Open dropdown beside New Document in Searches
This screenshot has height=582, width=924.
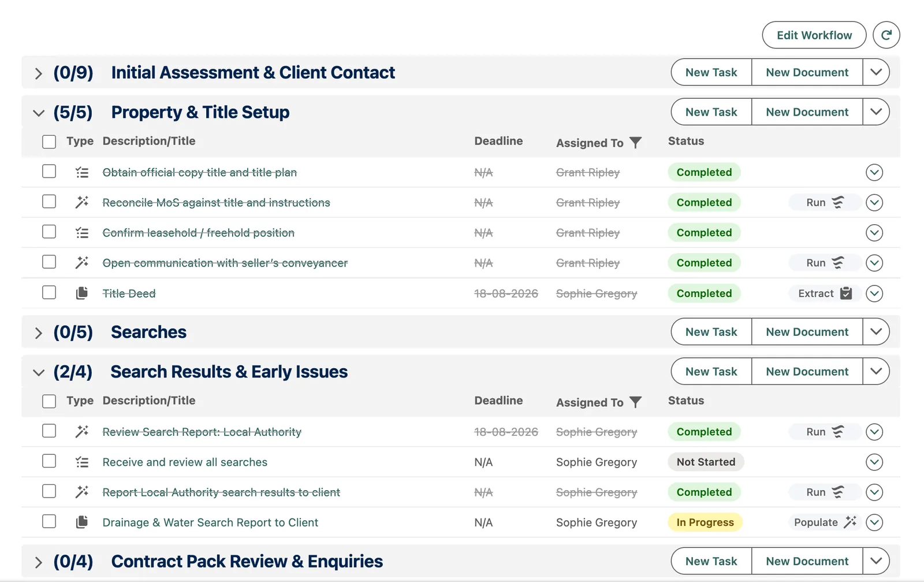click(x=876, y=332)
